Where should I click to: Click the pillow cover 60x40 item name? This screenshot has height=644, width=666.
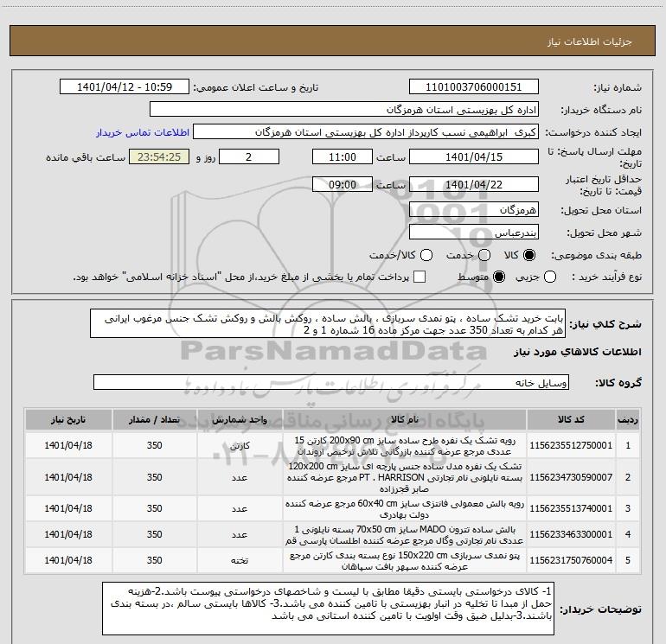(405, 508)
